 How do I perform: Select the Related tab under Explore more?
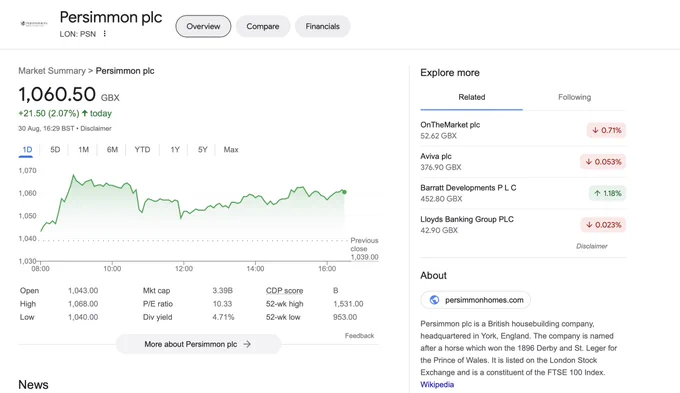(x=471, y=97)
